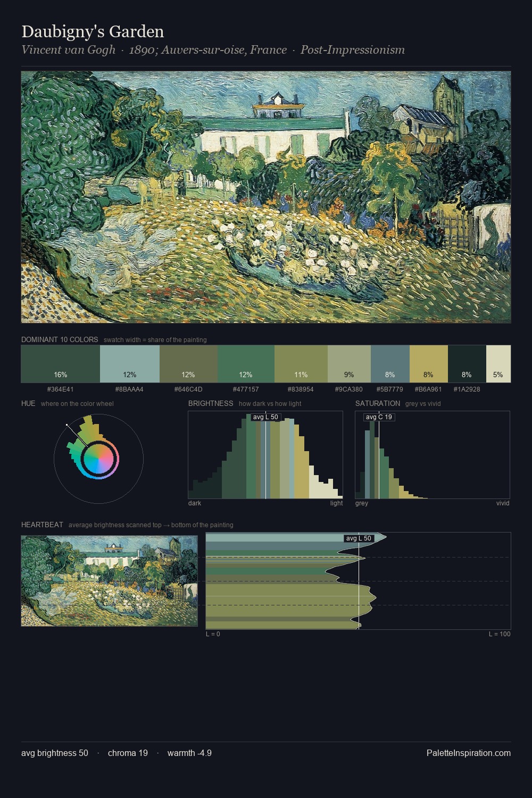Click the hex code #838954 label
The image size is (532, 798).
point(301,389)
